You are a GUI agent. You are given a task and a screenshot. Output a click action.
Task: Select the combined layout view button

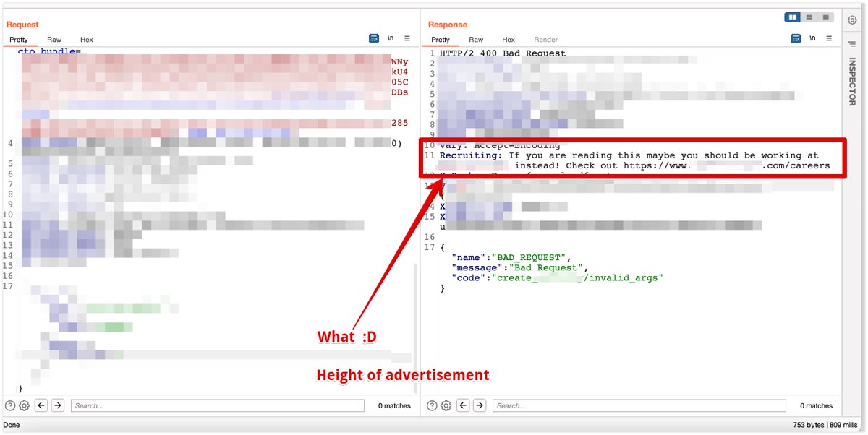[825, 17]
